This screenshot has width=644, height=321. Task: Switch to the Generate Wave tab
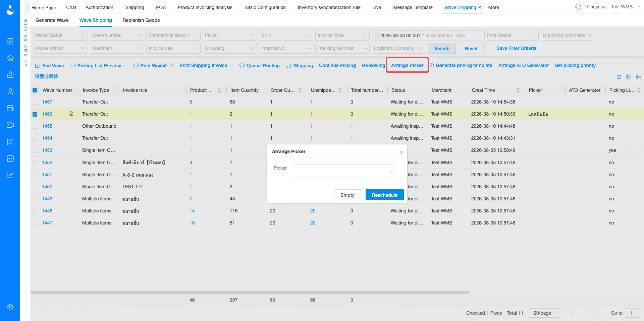point(52,20)
